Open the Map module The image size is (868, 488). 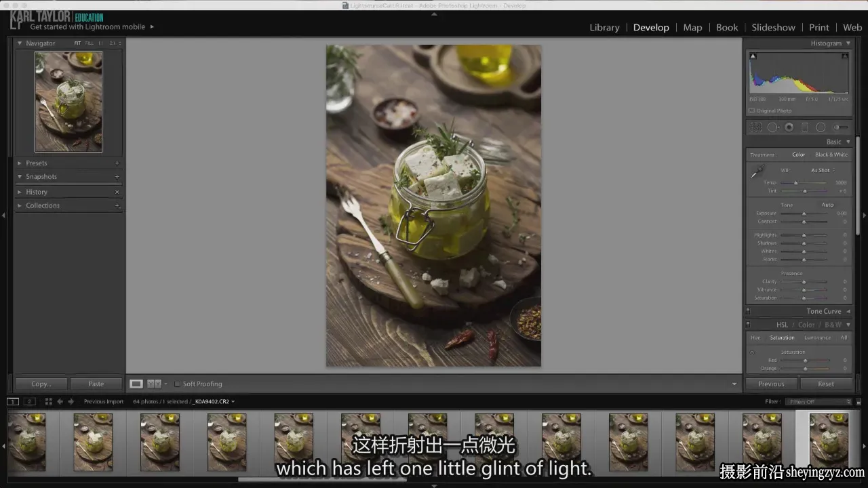click(692, 27)
